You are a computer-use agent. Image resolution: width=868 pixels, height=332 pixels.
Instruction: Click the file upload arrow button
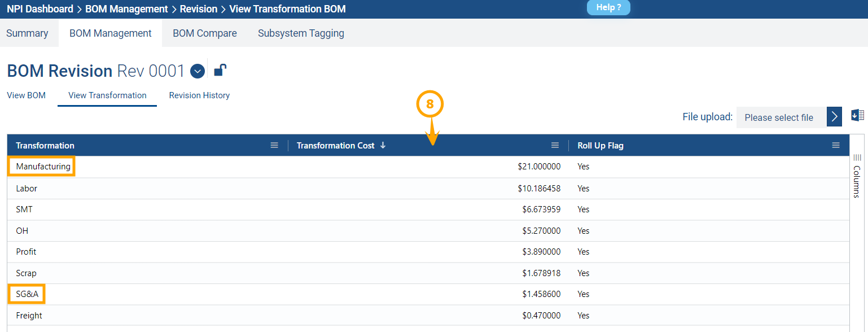pyautogui.click(x=834, y=117)
